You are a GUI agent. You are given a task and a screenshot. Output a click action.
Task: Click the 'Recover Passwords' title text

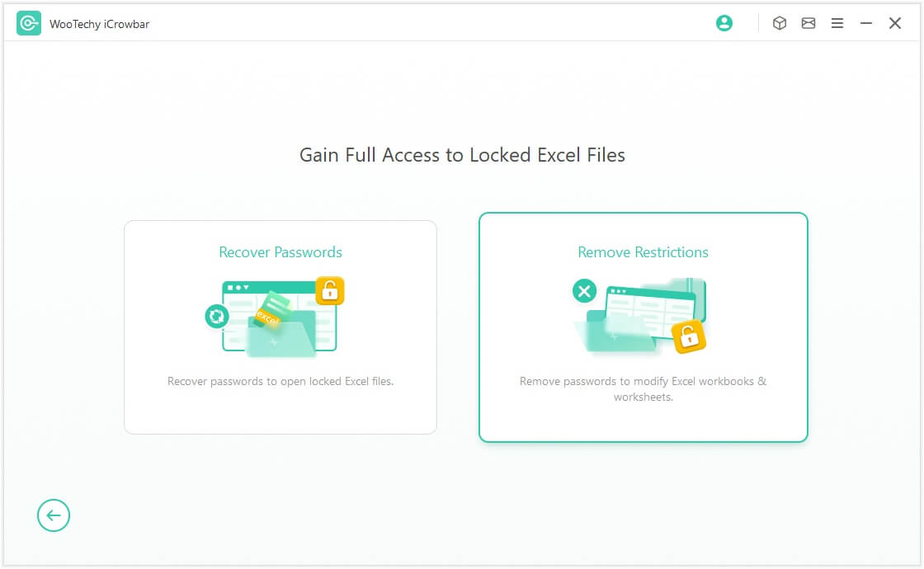pos(280,252)
